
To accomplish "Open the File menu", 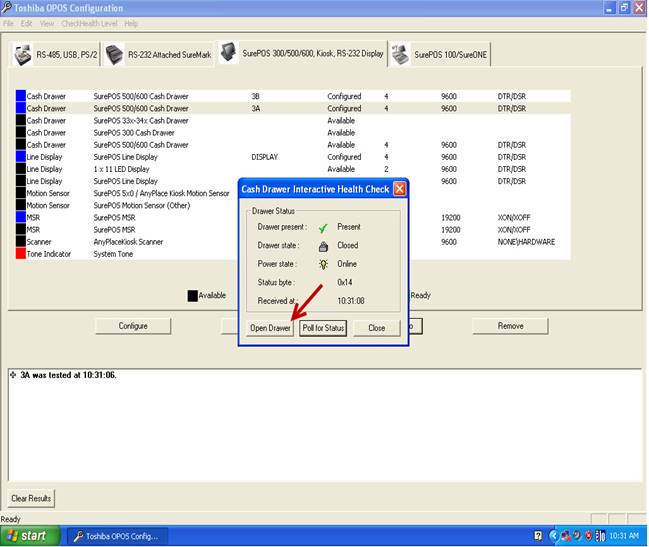I will point(9,23).
